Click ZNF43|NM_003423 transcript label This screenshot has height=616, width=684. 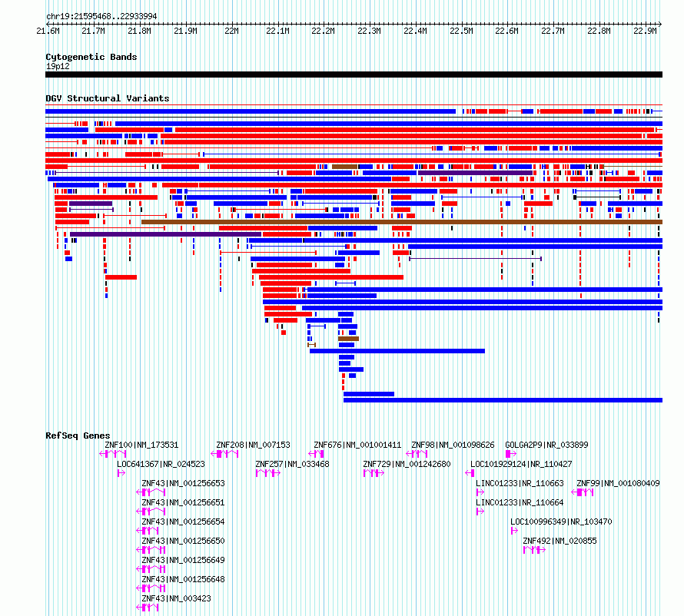[176, 598]
